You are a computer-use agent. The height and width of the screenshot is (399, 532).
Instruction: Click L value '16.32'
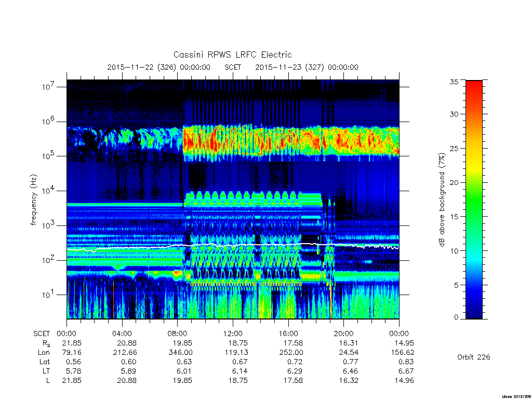click(349, 380)
